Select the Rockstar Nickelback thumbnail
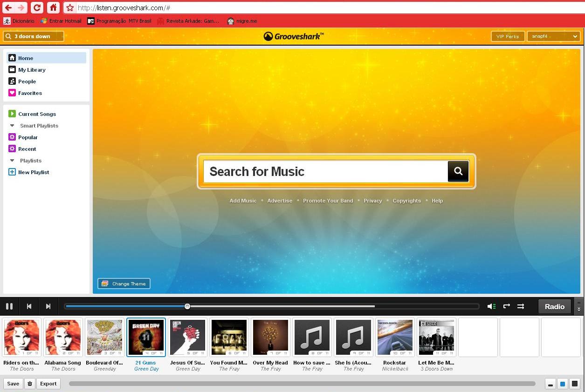The width and height of the screenshot is (585, 392). [x=395, y=338]
